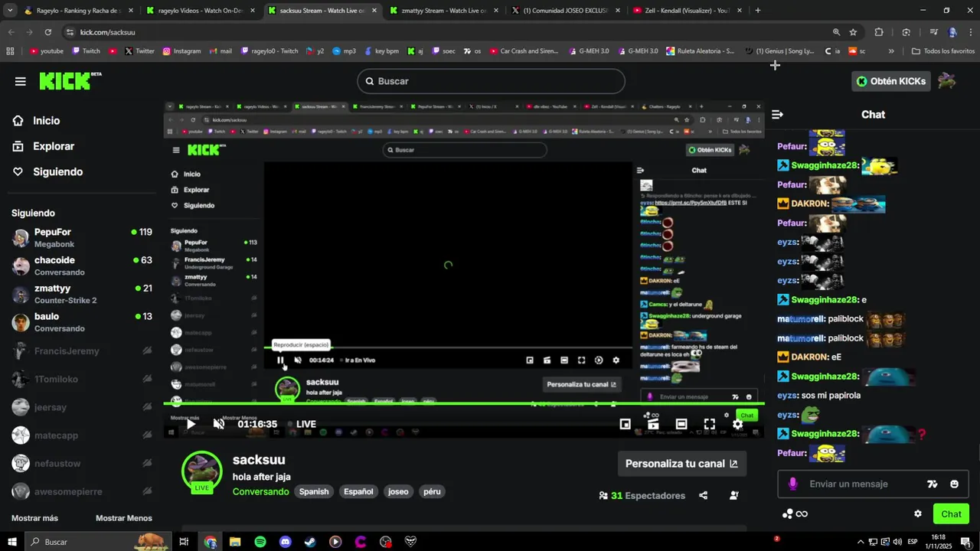The height and width of the screenshot is (551, 980).
Task: Switch to the Comunidad JOSEO browser tab
Action: tap(565, 11)
